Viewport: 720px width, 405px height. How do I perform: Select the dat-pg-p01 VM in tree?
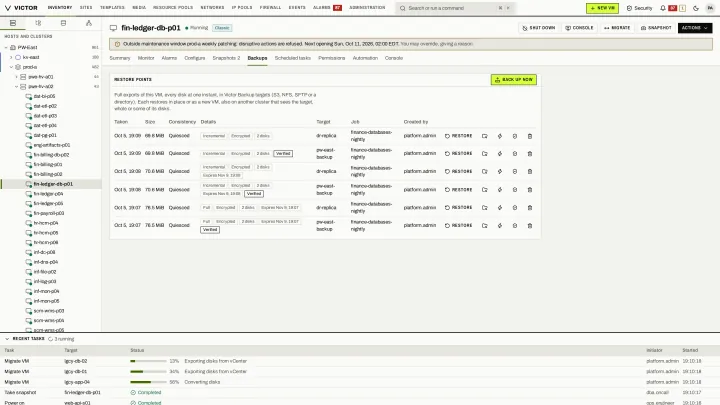(45, 135)
